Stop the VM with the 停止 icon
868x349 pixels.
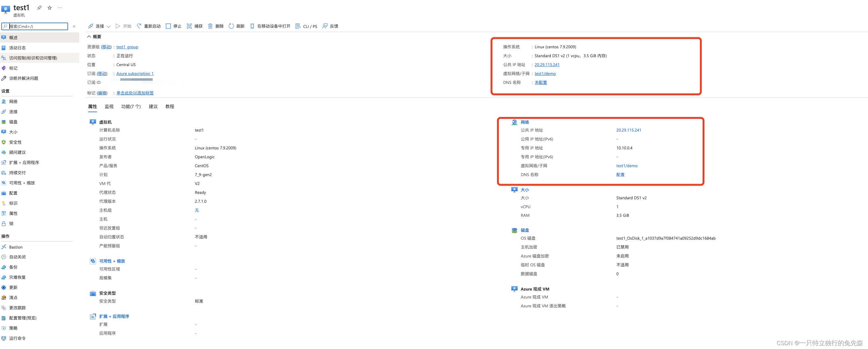click(x=168, y=26)
